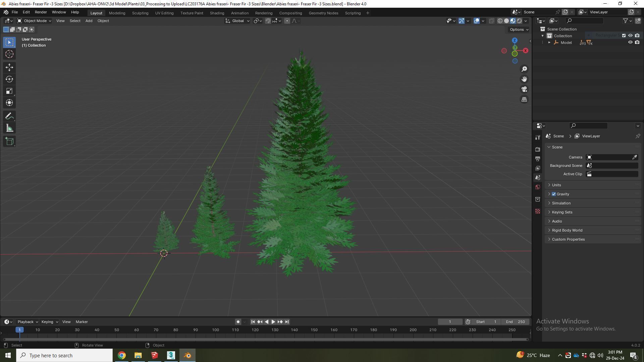
Task: Expand the Keying Sets panel
Action: pos(562,212)
